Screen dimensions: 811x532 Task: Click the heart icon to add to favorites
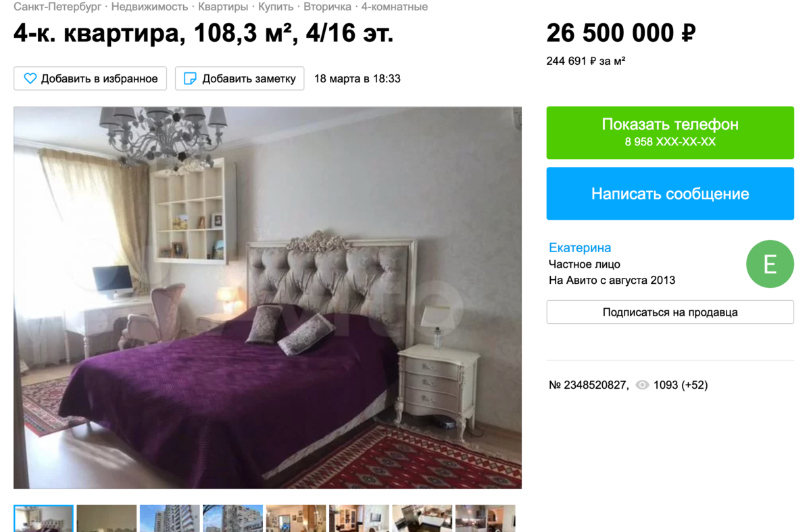pyautogui.click(x=30, y=78)
